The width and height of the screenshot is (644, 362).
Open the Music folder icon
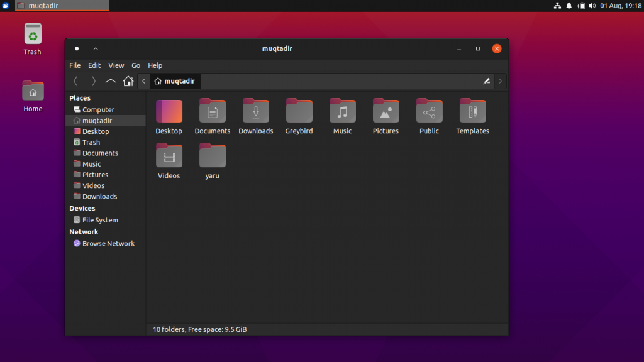click(x=342, y=111)
